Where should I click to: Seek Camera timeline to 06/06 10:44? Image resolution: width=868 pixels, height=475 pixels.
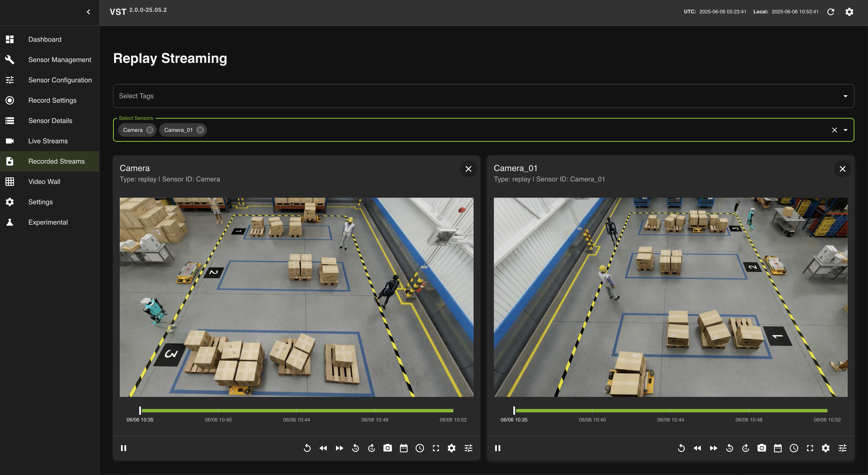(296, 411)
